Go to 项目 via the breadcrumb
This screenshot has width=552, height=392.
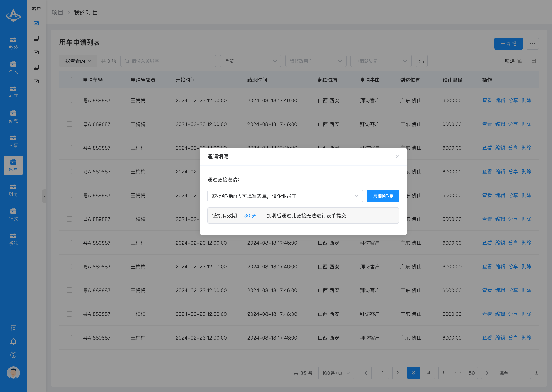(57, 12)
